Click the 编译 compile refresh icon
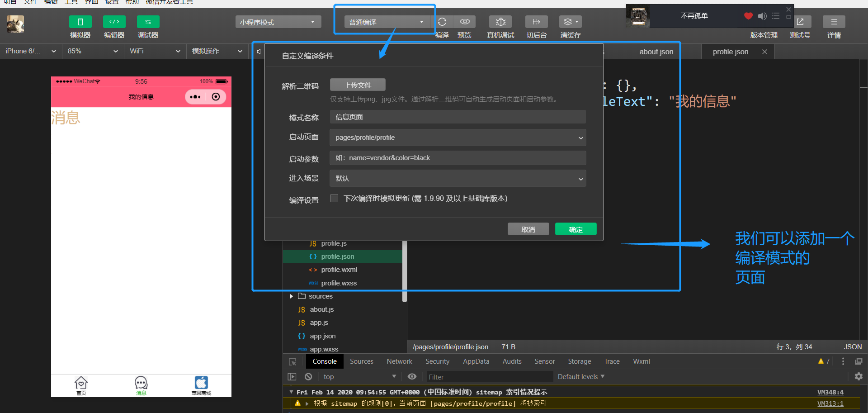The width and height of the screenshot is (868, 413). pos(442,22)
